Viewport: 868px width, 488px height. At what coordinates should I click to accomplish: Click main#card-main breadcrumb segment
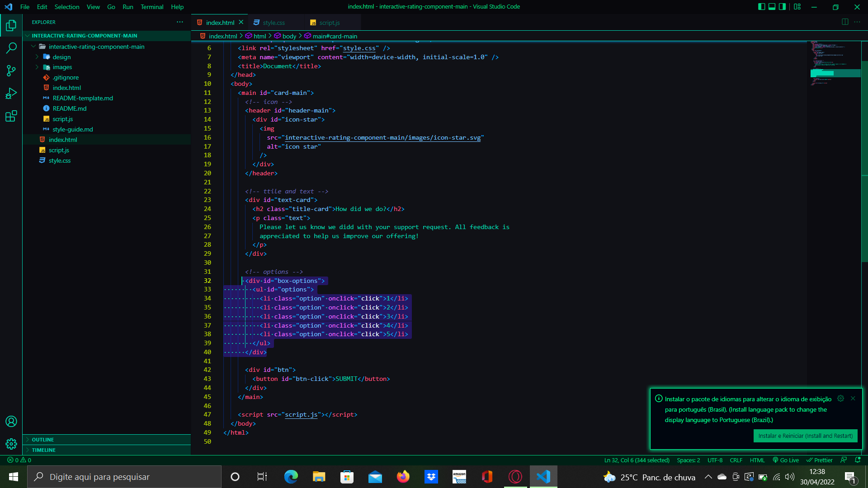click(x=331, y=36)
